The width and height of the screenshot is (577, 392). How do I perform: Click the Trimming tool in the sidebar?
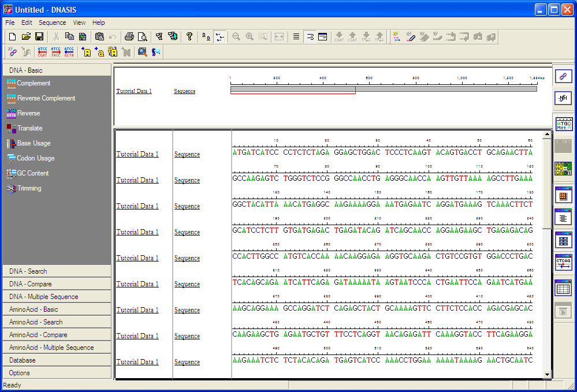coord(29,188)
